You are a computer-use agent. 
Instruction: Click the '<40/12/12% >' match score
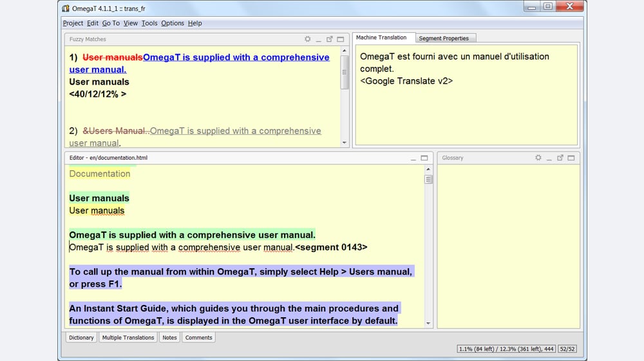point(98,94)
